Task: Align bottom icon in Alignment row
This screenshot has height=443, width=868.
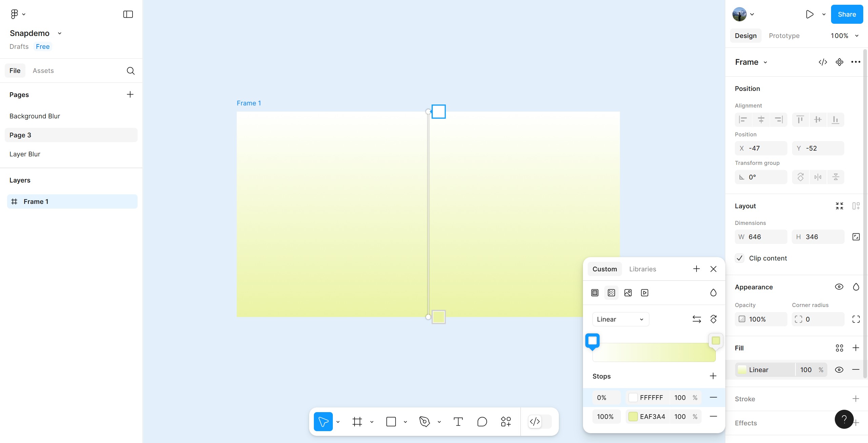Action: (x=836, y=119)
